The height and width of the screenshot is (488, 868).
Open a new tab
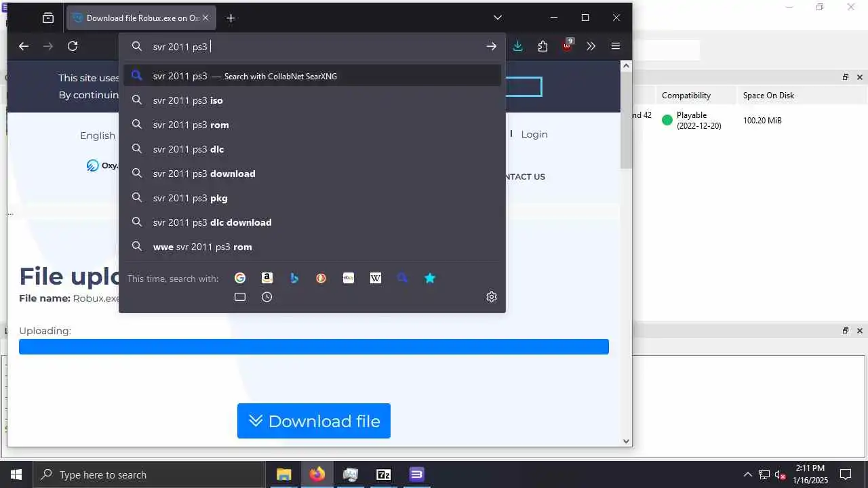(x=231, y=18)
